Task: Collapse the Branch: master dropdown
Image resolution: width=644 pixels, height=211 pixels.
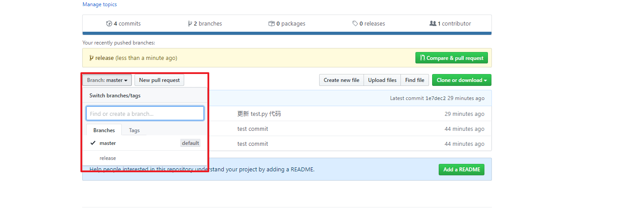Action: (107, 80)
